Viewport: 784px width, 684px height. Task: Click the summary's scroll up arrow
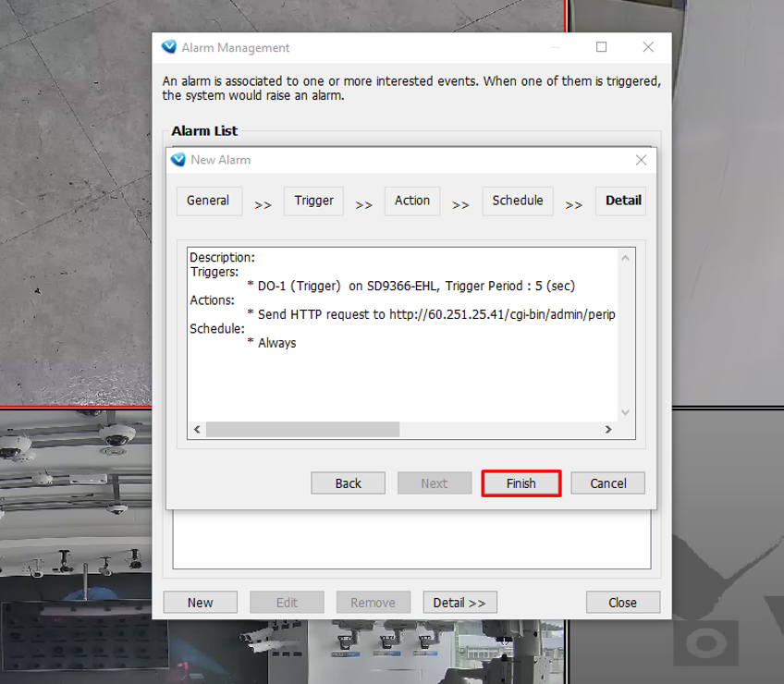(x=625, y=258)
